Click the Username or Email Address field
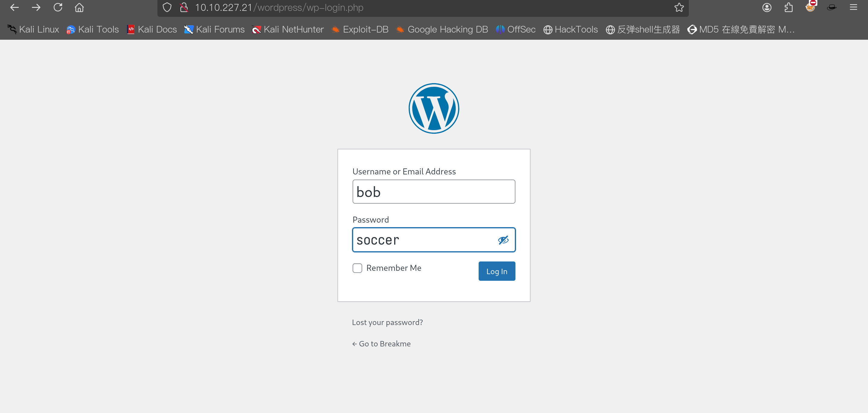868x413 pixels. (x=434, y=192)
